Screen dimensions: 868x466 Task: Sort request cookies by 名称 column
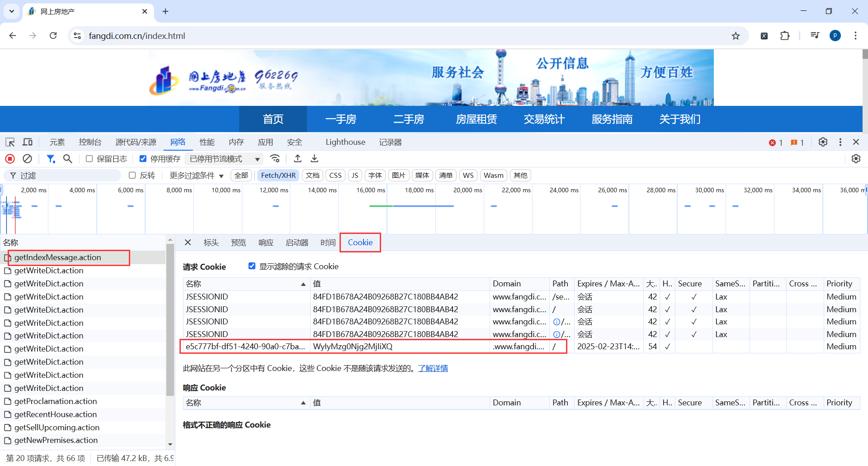click(x=247, y=284)
